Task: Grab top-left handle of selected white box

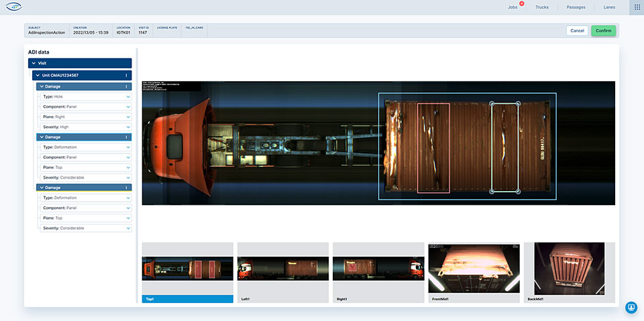Action: 492,103
